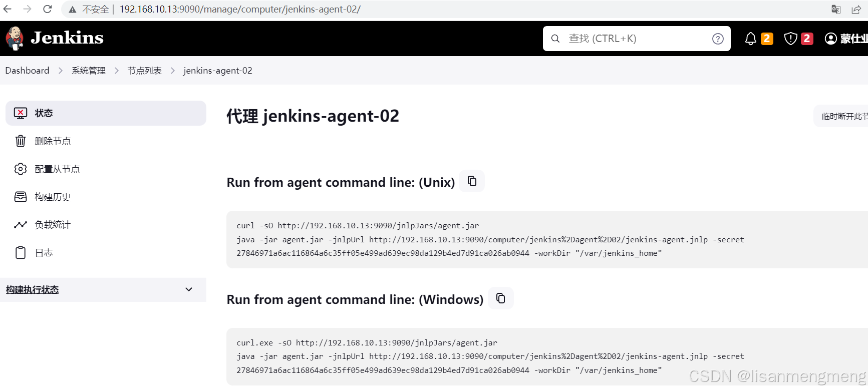Open 配置从节点 sidebar item
Viewport: 868px width, 391px height.
[x=106, y=169]
